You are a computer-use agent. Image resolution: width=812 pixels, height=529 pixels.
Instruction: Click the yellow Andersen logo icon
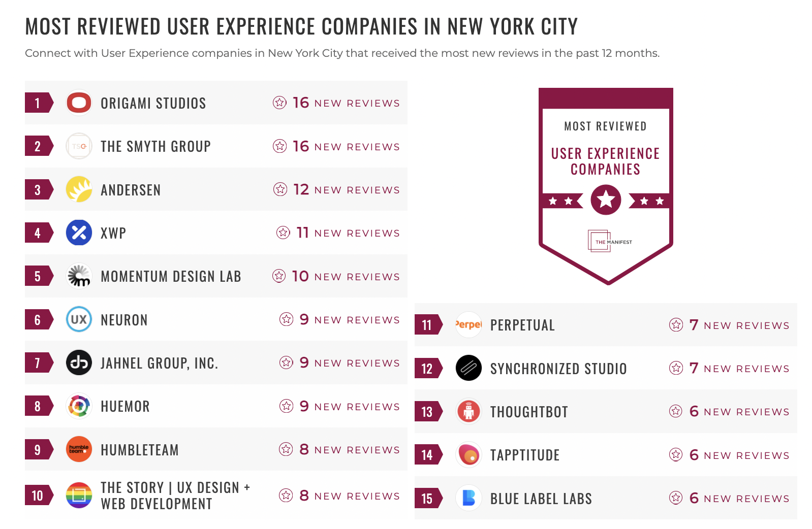point(79,189)
